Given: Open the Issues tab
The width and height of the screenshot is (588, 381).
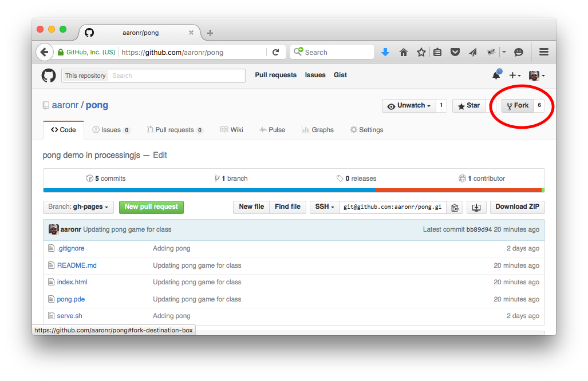Looking at the screenshot, I should 111,130.
